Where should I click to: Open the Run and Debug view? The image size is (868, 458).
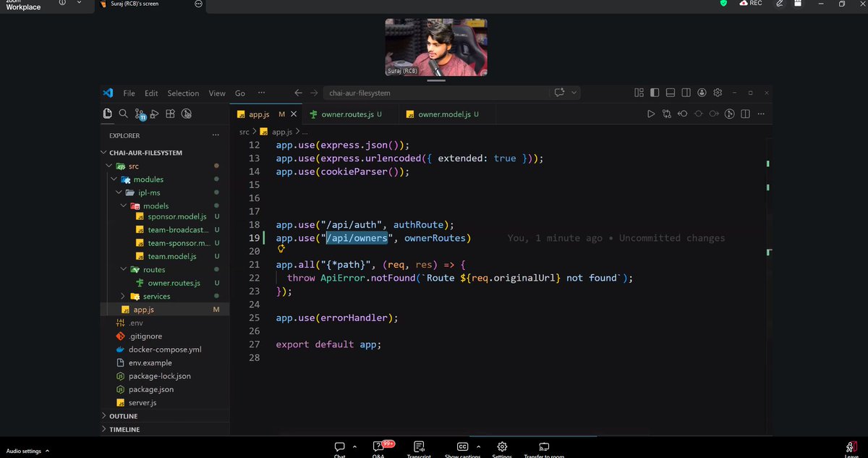pos(154,114)
